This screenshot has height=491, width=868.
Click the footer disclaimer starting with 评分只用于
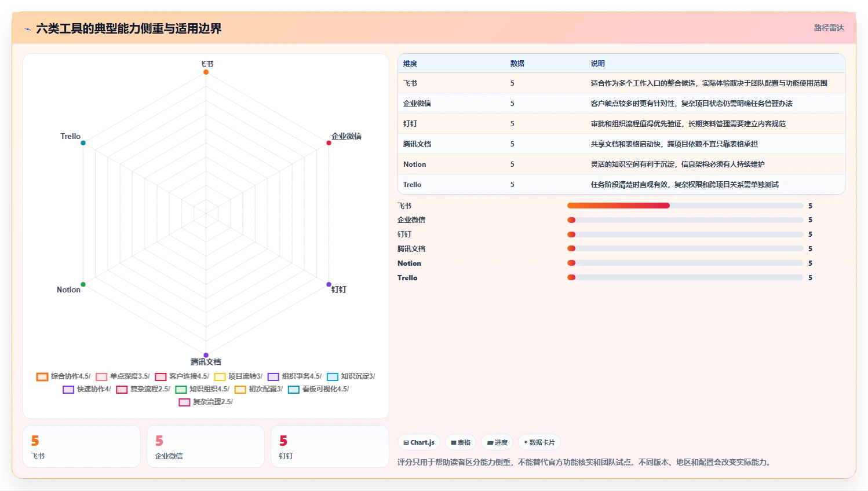(x=585, y=463)
